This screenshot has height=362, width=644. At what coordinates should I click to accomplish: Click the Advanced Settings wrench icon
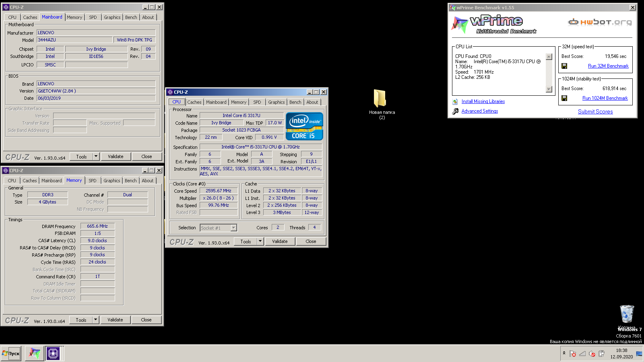point(455,111)
